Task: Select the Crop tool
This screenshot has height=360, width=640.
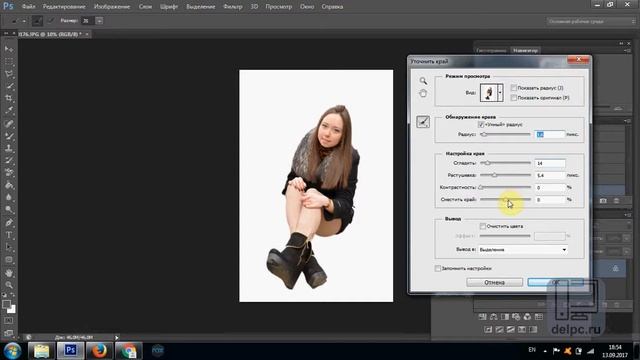Action: click(9, 98)
